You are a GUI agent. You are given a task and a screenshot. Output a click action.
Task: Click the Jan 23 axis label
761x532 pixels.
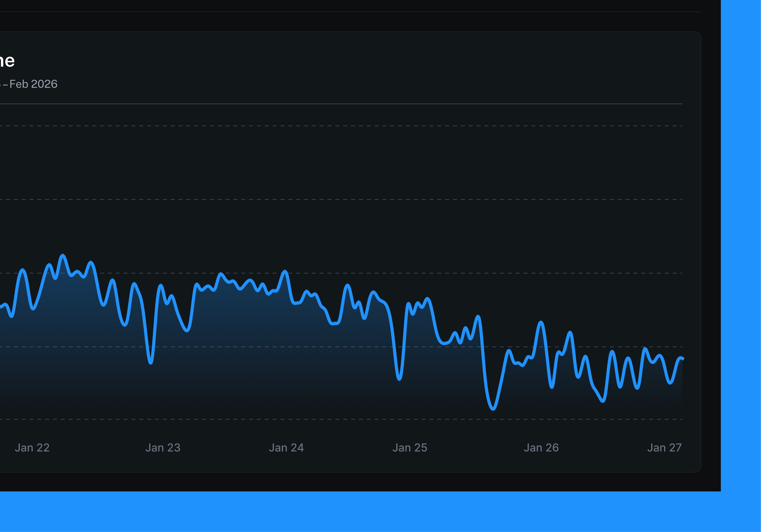pyautogui.click(x=163, y=448)
